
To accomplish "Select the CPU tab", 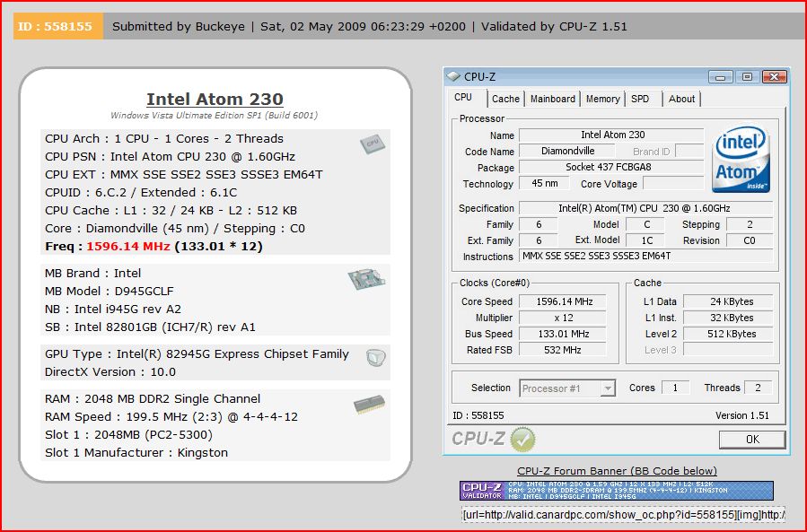I will (463, 97).
